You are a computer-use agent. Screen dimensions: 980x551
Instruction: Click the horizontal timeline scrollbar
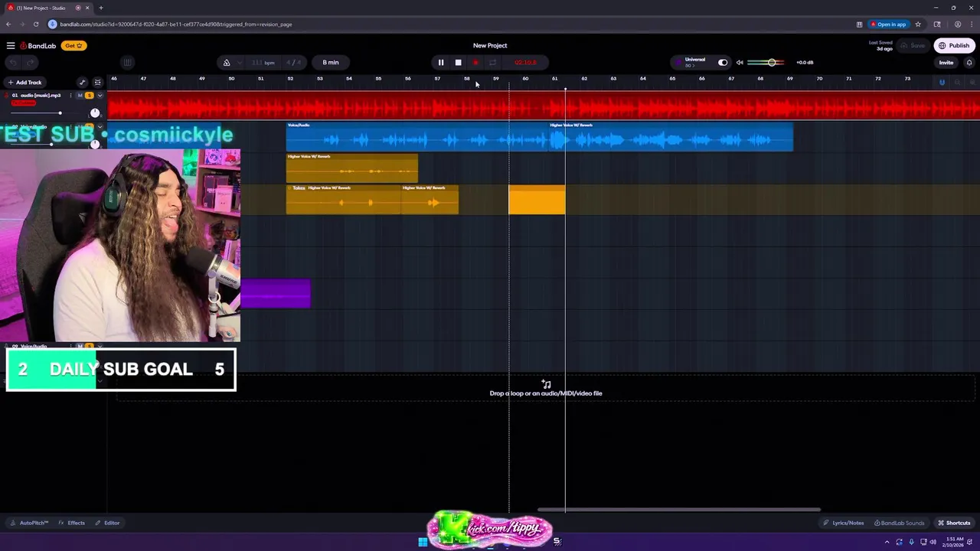(678, 510)
